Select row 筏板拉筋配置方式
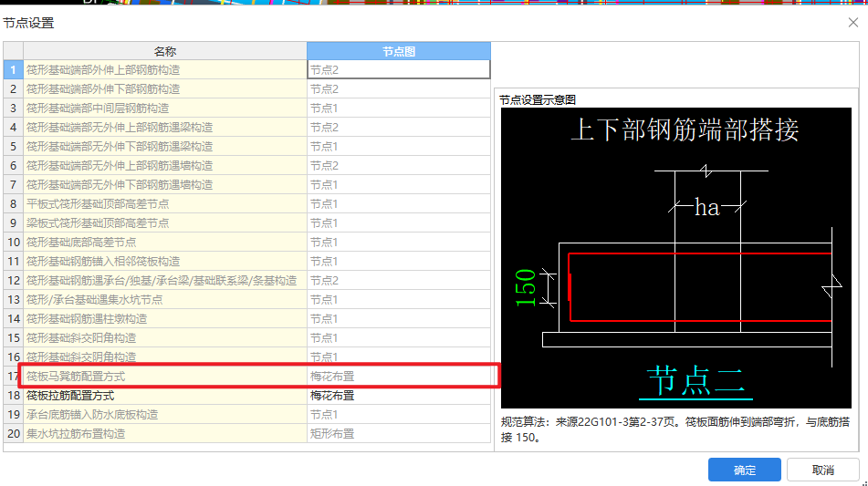This screenshot has width=868, height=486. click(x=165, y=396)
